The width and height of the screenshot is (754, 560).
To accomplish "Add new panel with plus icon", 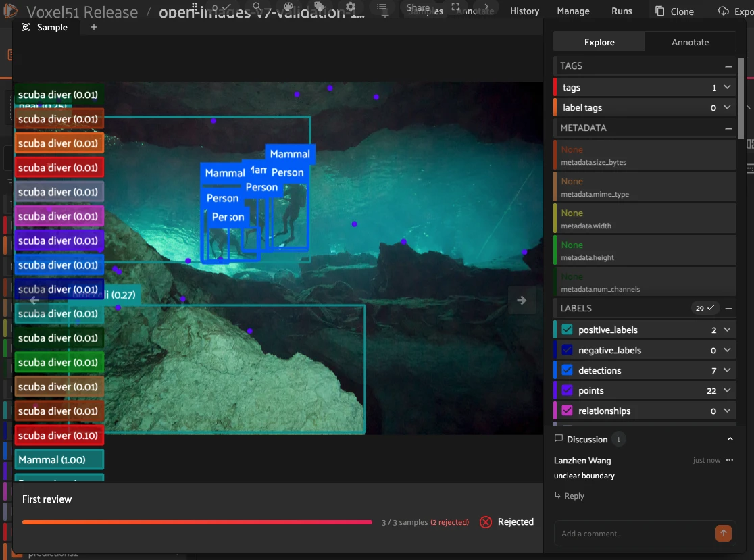I will 94,28.
